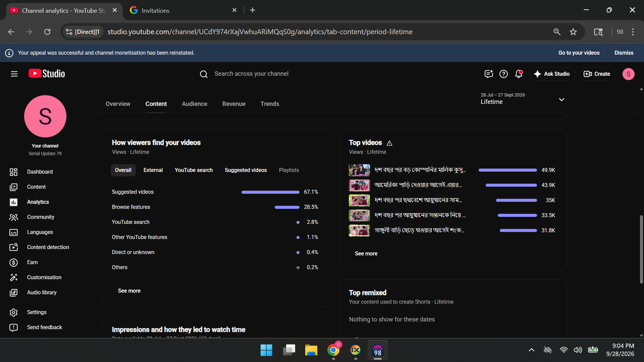This screenshot has width=644, height=362.
Task: Open Customisation magic wand icon
Action: click(x=13, y=278)
